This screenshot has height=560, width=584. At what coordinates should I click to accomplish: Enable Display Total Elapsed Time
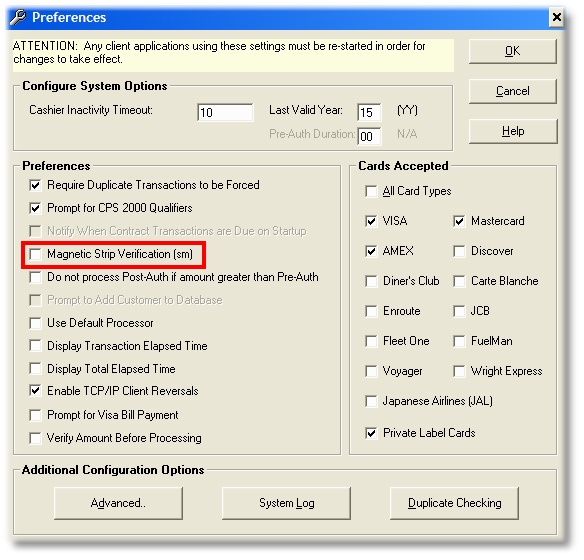pyautogui.click(x=35, y=369)
